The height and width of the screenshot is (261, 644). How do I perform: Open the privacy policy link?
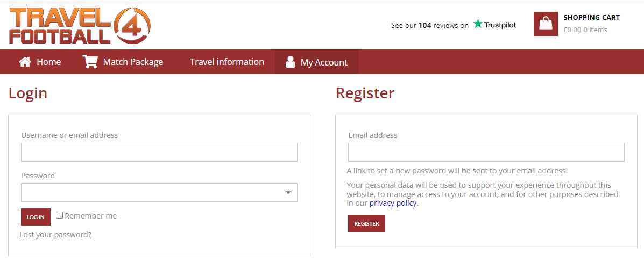[393, 203]
